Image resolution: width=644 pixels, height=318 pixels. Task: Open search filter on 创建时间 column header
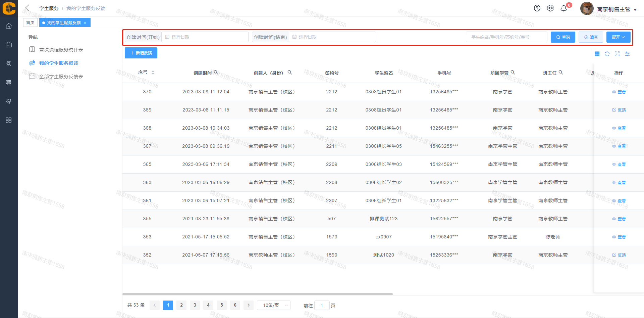tap(216, 73)
